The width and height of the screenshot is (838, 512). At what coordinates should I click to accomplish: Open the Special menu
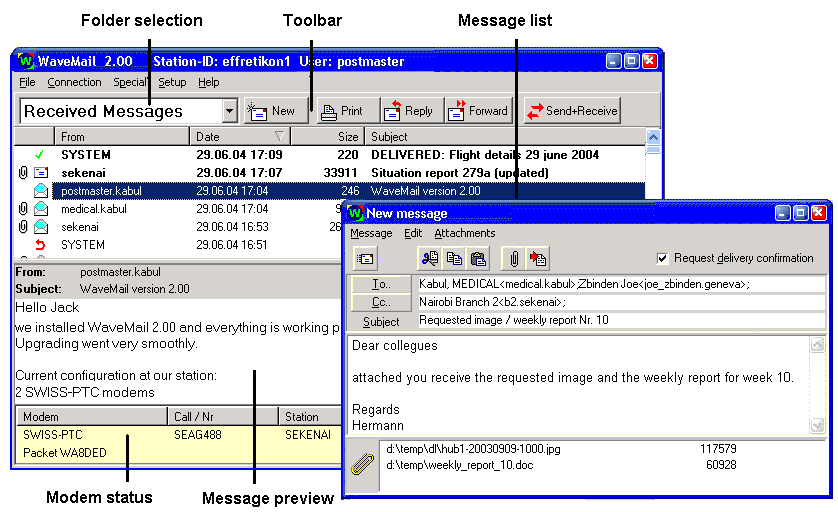click(x=130, y=82)
